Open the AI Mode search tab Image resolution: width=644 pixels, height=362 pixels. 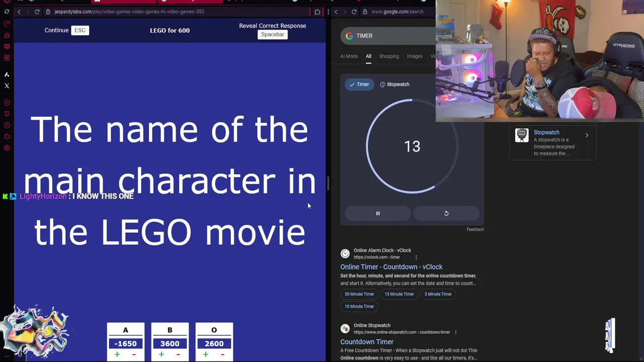tap(349, 56)
